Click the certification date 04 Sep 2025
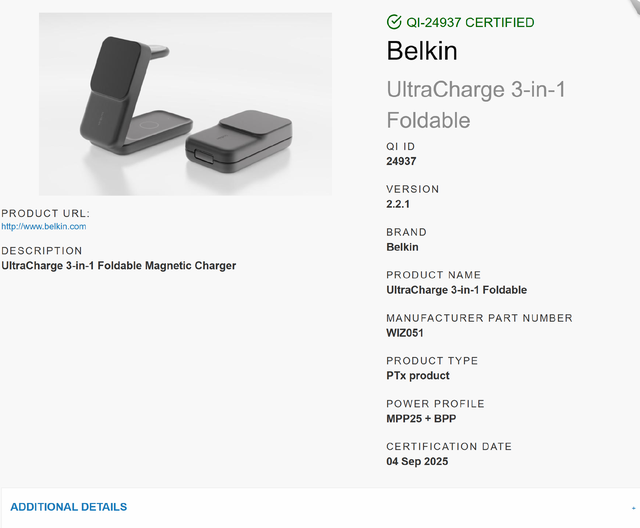 point(417,461)
